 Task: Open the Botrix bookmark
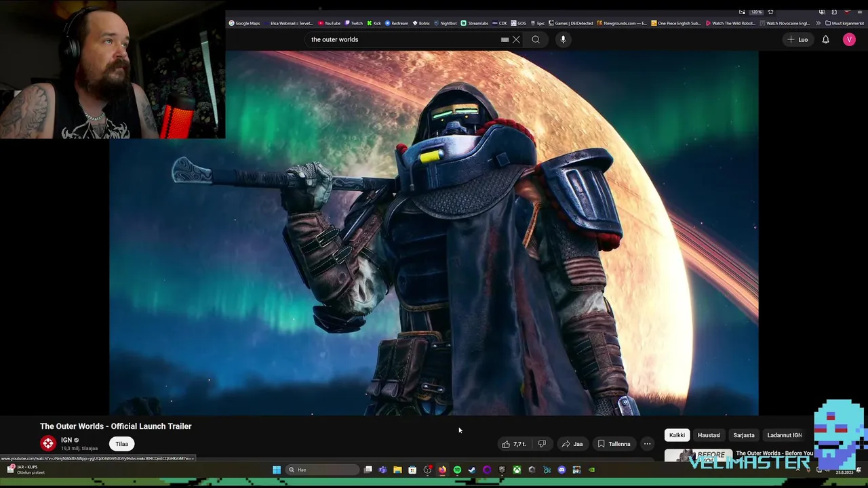click(x=421, y=23)
